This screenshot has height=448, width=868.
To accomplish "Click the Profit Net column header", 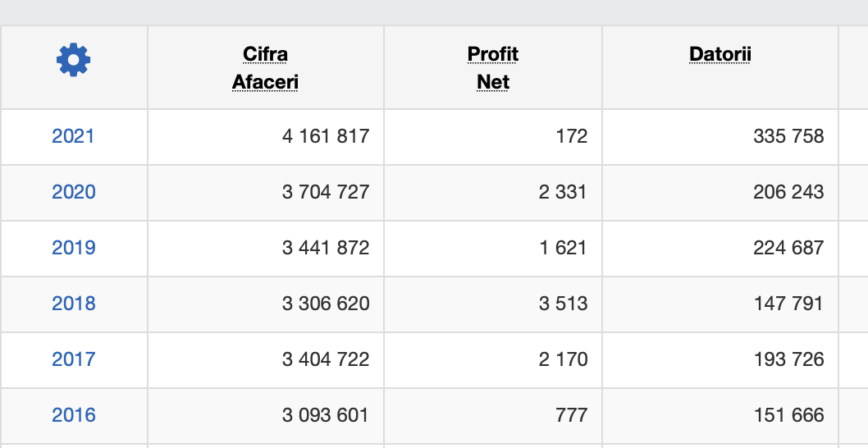I will [x=493, y=68].
